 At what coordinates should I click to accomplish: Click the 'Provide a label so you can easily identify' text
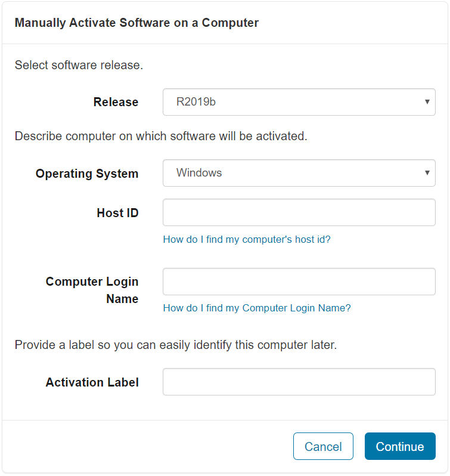pos(176,345)
